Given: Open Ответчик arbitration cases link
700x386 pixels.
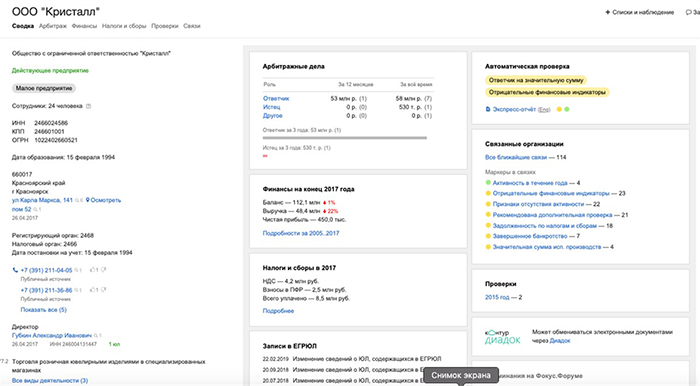Looking at the screenshot, I should click(x=276, y=98).
